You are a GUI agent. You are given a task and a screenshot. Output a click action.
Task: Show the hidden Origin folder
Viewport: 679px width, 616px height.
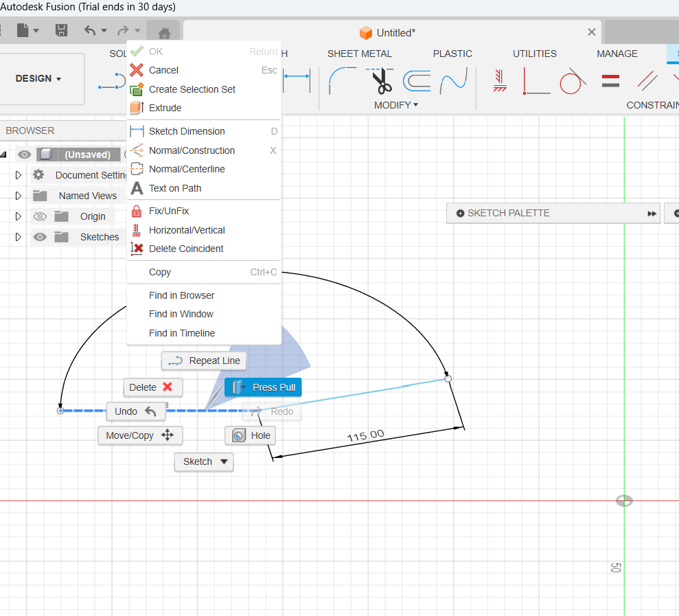tap(40, 216)
